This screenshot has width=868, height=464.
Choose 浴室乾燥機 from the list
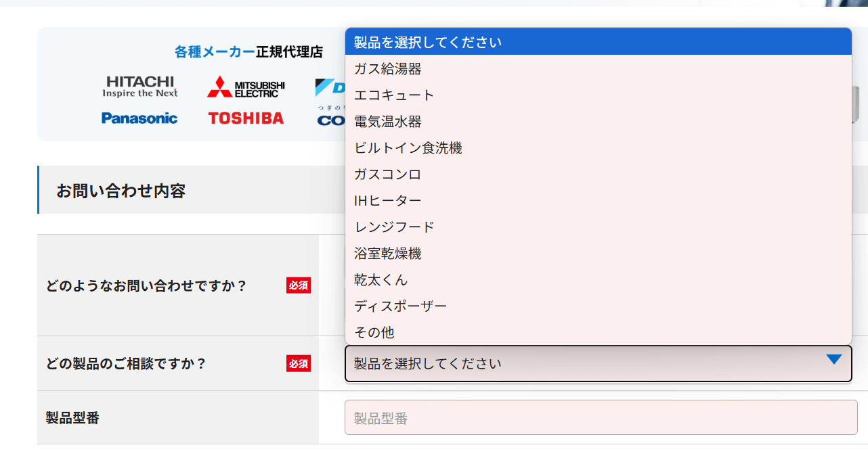(x=387, y=254)
